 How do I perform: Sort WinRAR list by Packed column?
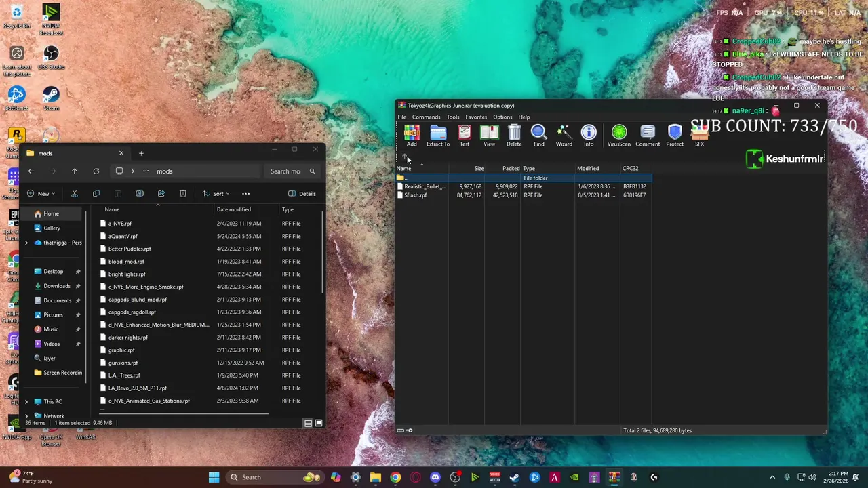click(x=504, y=168)
